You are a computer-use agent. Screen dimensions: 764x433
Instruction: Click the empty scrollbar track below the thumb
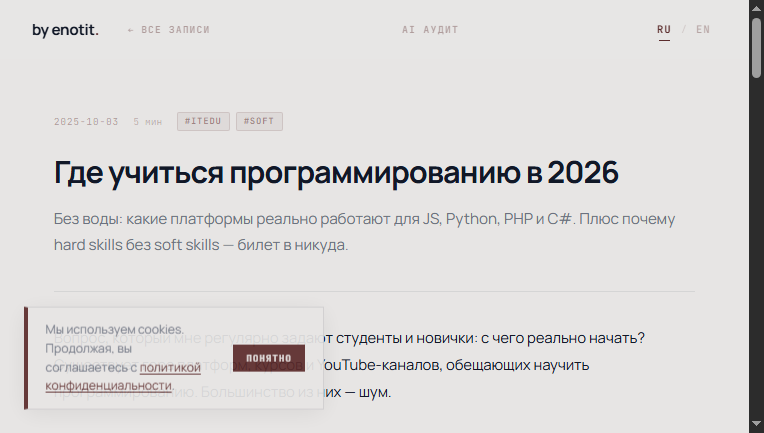point(756,250)
